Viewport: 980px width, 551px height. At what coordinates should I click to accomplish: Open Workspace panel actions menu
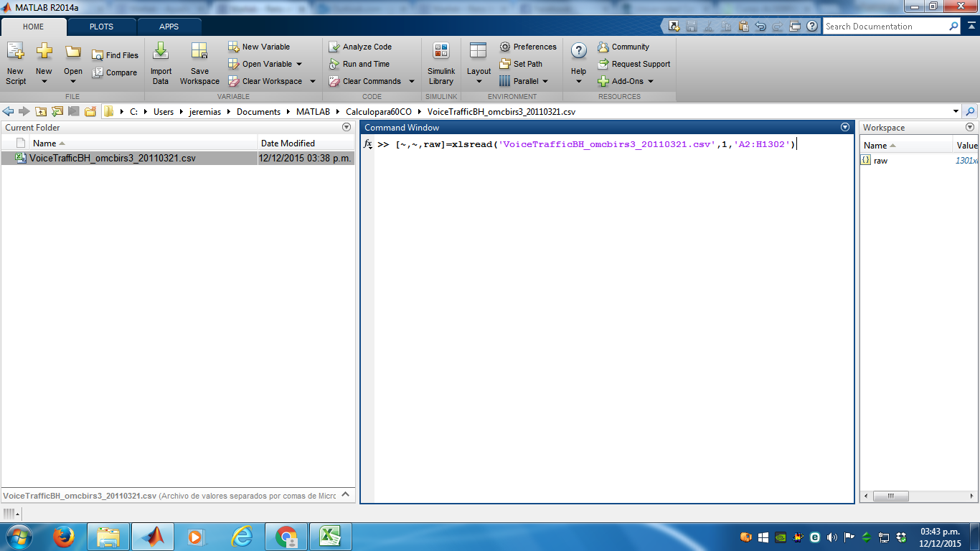971,127
